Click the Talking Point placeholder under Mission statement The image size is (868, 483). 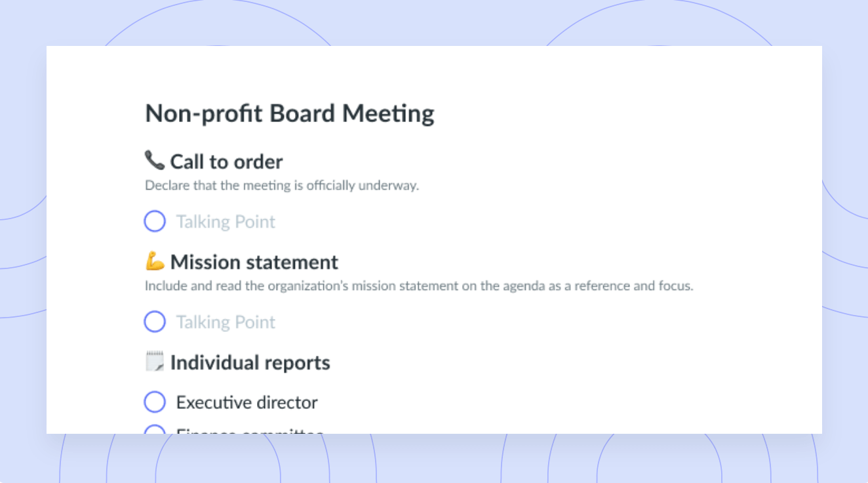[226, 322]
